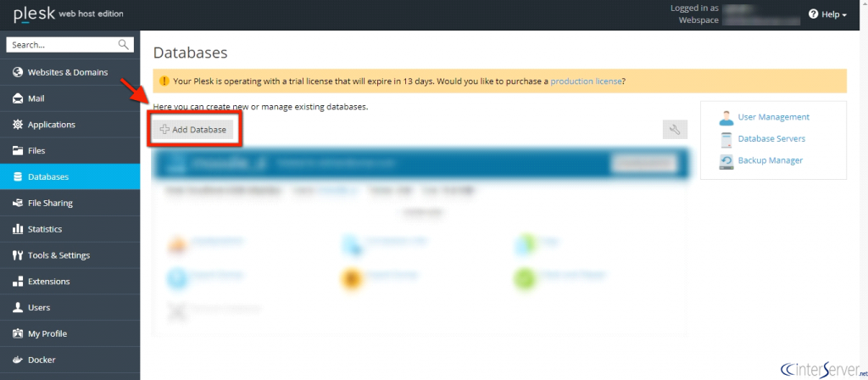This screenshot has width=868, height=380.
Task: Go to Mail section
Action: (70, 98)
